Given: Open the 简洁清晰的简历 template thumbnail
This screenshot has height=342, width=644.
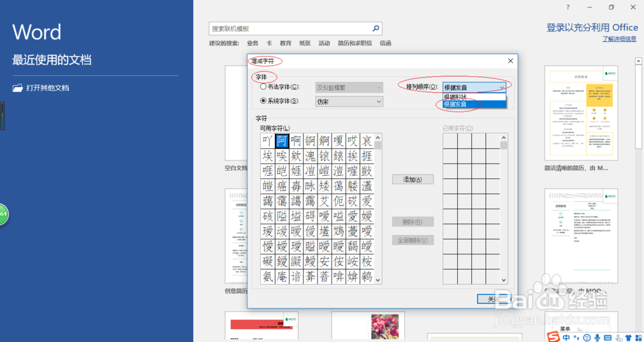Looking at the screenshot, I should coord(581,113).
